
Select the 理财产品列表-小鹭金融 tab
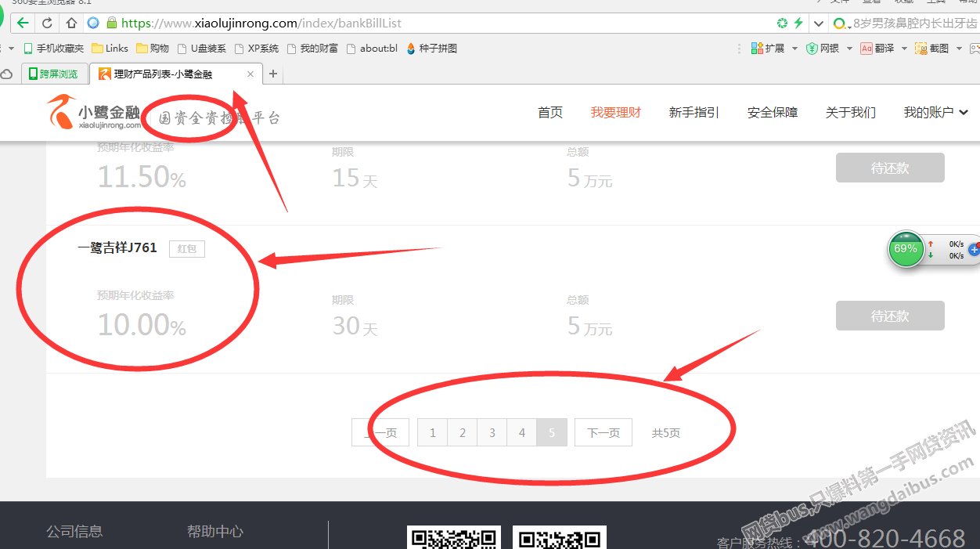[174, 74]
